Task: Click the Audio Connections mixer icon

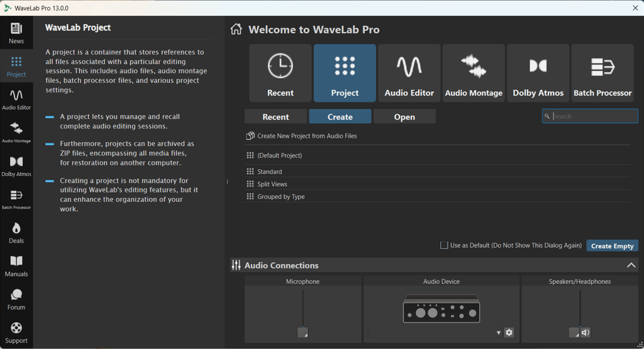Action: [236, 265]
